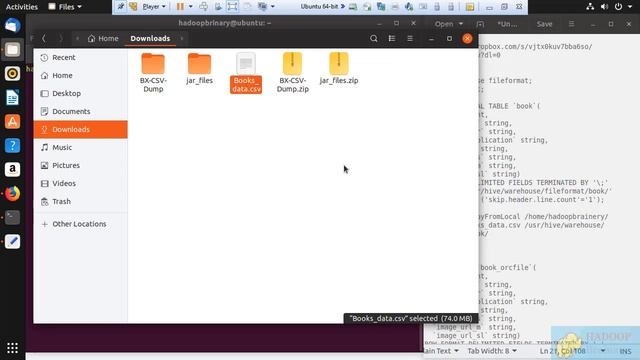Open the VMware Player menu dropdown
The height and width of the screenshot is (360, 640).
point(154,7)
